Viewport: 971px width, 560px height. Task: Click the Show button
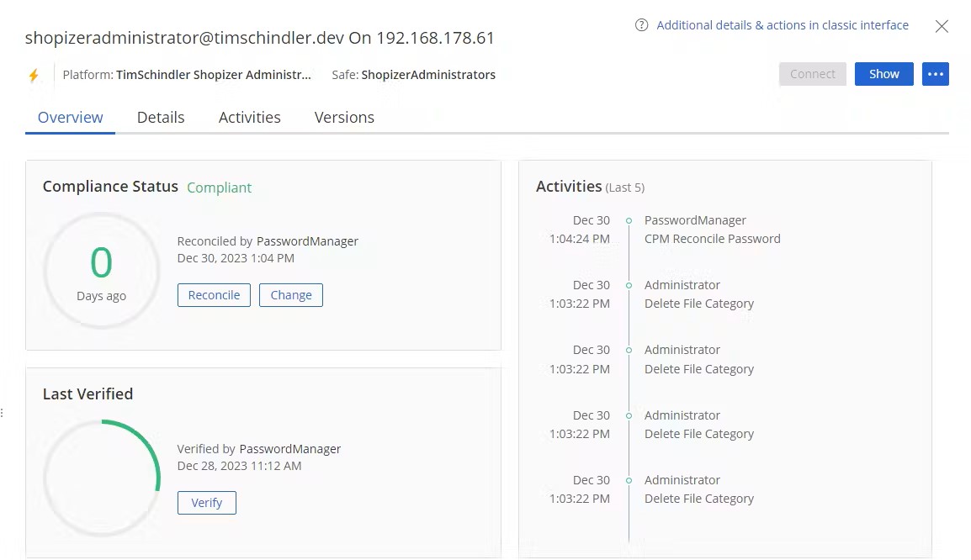883,74
